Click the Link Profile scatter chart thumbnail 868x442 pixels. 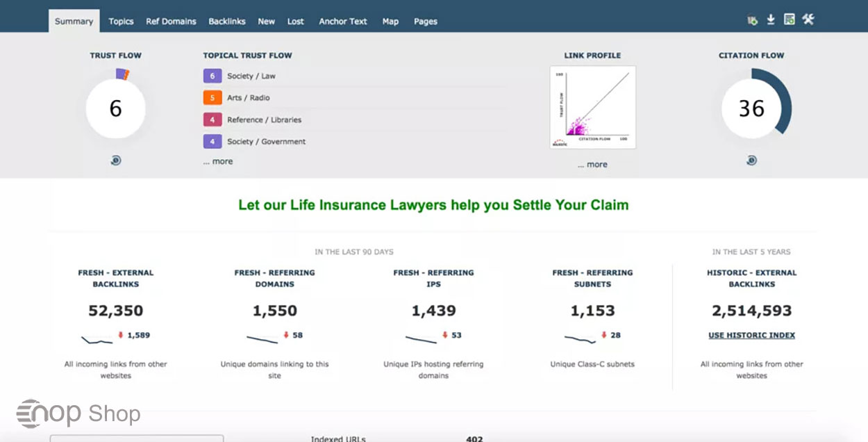[592, 107]
